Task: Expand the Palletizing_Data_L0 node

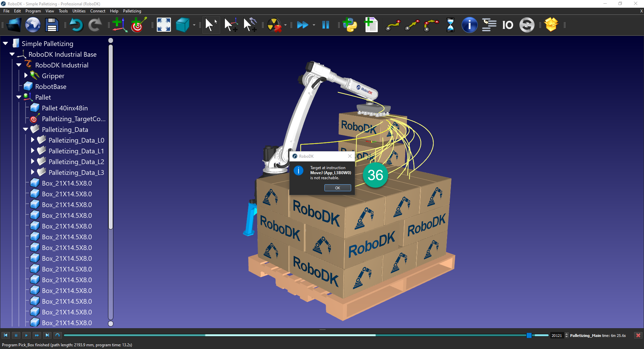Action: click(33, 140)
